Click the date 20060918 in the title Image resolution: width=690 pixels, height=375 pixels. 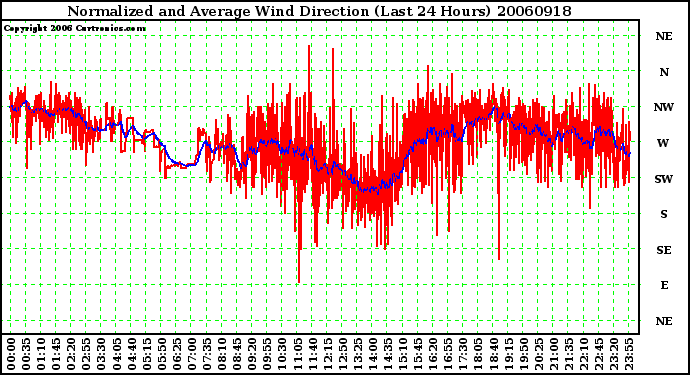(534, 11)
